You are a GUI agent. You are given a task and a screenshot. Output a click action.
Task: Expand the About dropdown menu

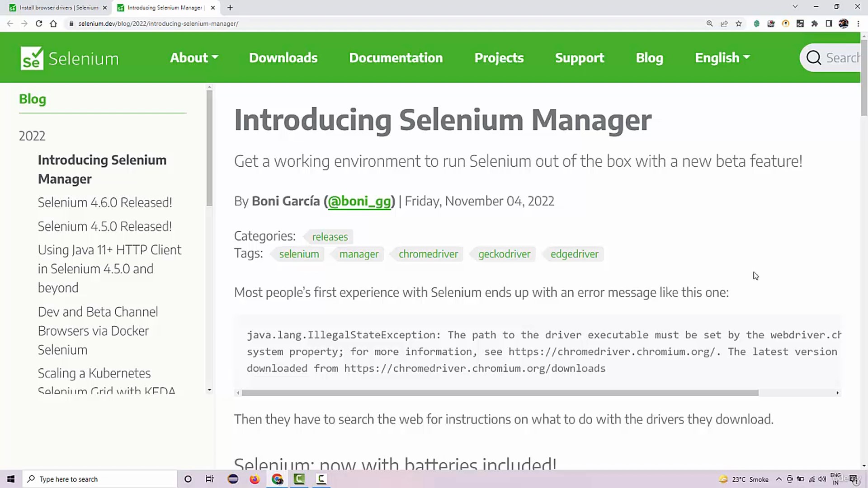(194, 58)
